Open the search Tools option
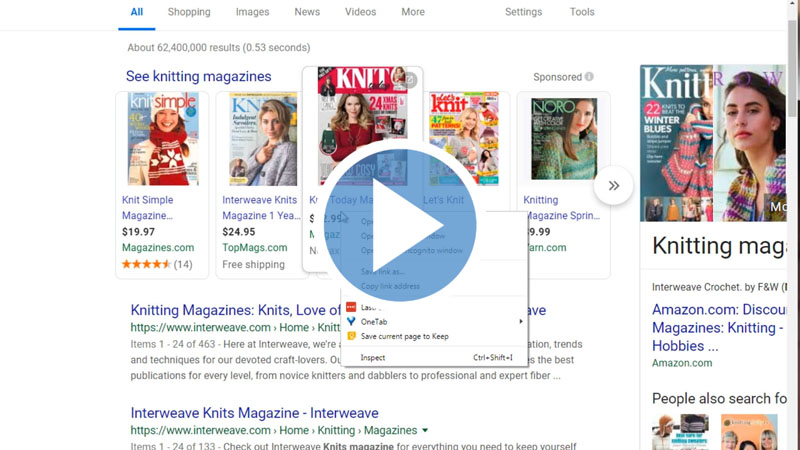 coord(581,12)
